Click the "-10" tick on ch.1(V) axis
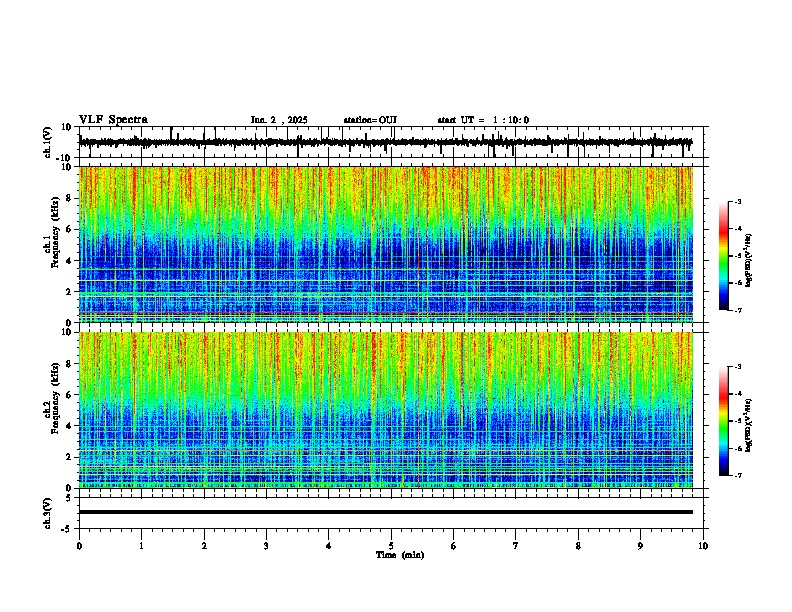792x612 pixels. coord(65,158)
